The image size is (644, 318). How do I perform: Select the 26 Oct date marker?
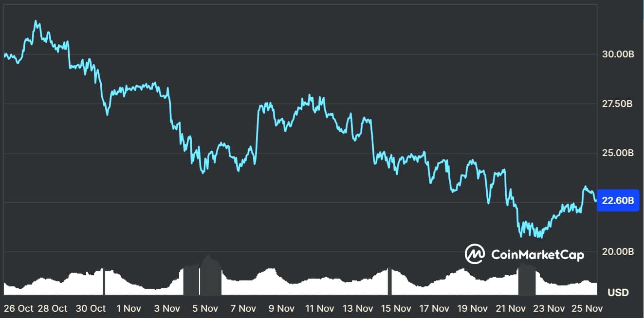18,308
